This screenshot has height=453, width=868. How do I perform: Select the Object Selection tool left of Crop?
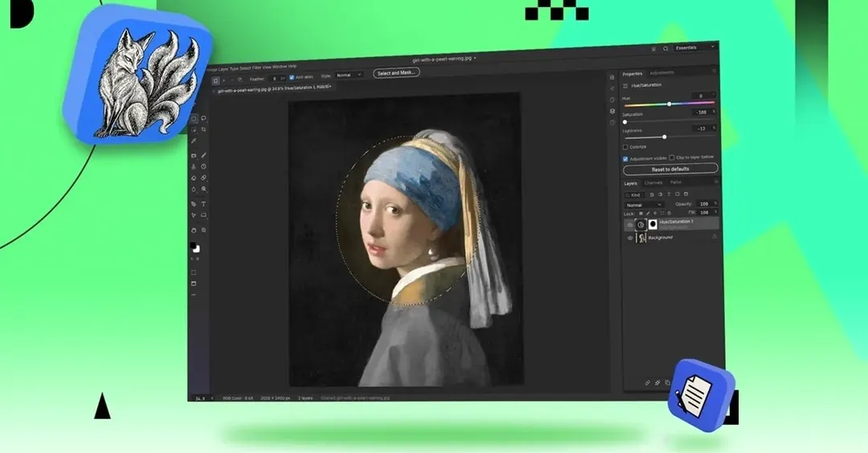[x=194, y=129]
